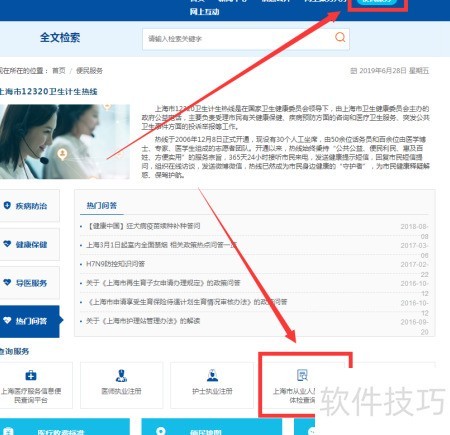Open the H7N9防控知识问答 link
Viewport: 450px width, 435px height.
(x=115, y=264)
